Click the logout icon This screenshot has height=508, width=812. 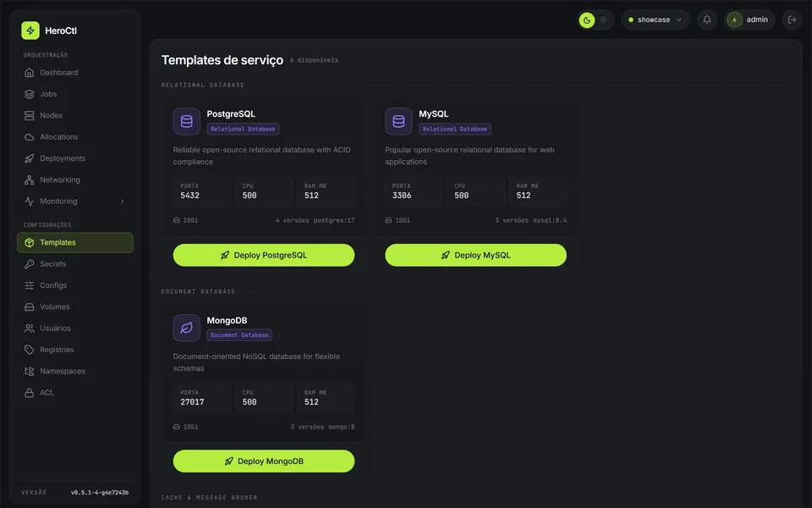click(792, 19)
